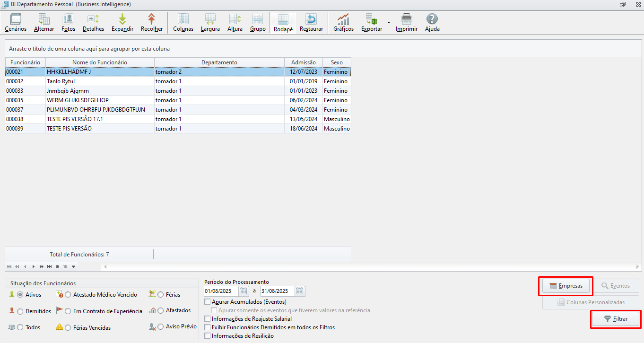The width and height of the screenshot is (644, 343).
Task: Toggle the Rodapé footer button
Action: coord(283,22)
